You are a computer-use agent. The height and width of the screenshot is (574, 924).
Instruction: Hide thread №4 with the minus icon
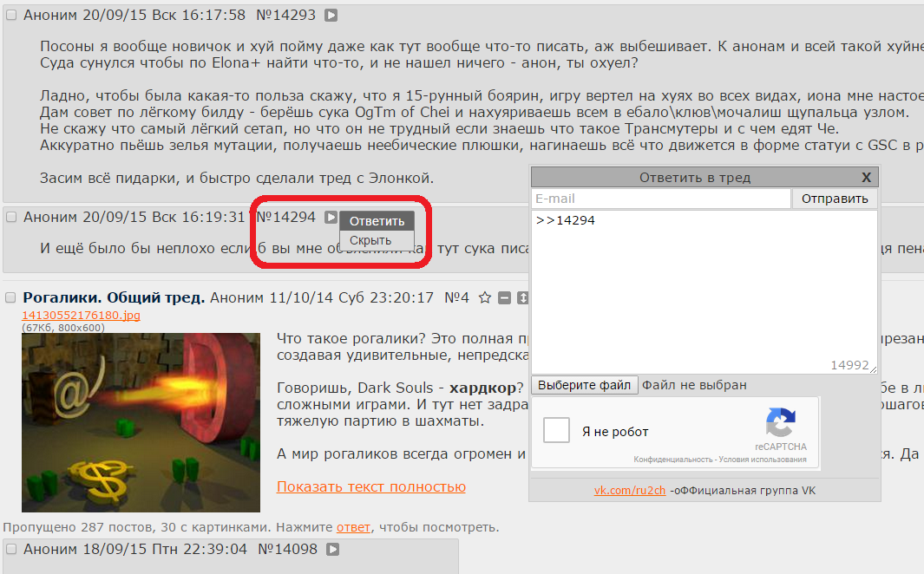(504, 298)
